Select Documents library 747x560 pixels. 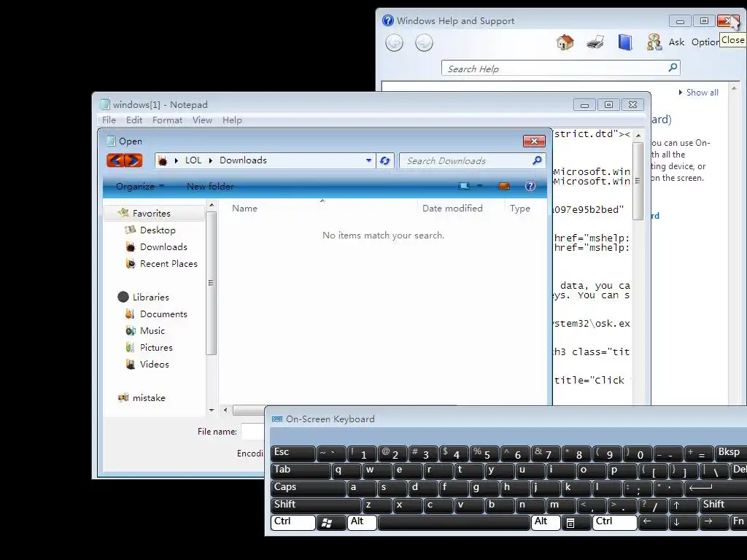click(x=163, y=314)
